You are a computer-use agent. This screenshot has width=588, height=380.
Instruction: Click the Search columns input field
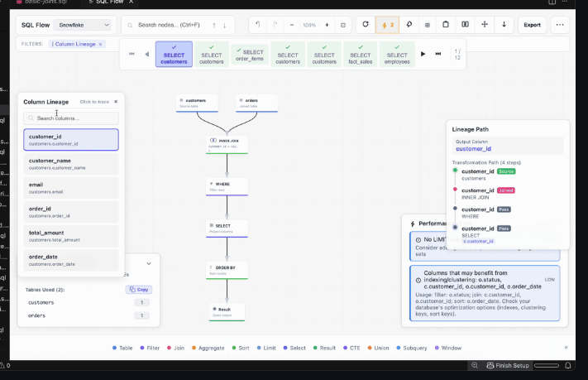click(x=71, y=118)
